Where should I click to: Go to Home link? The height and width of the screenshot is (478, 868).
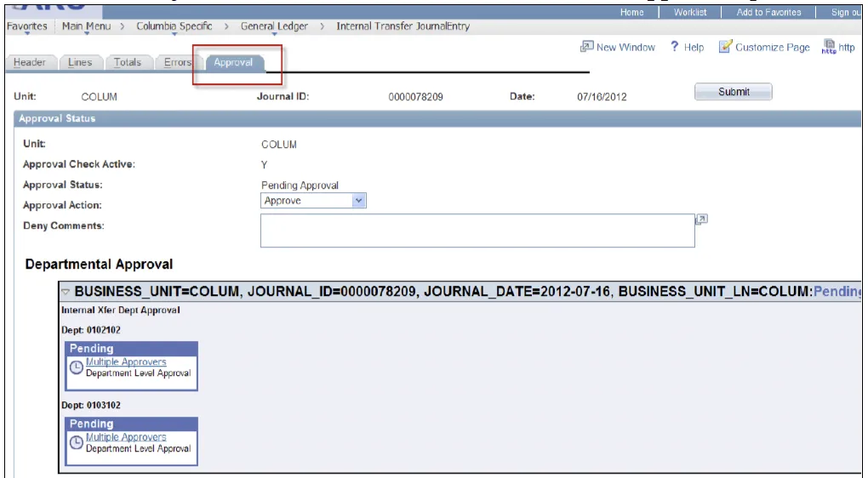point(631,12)
